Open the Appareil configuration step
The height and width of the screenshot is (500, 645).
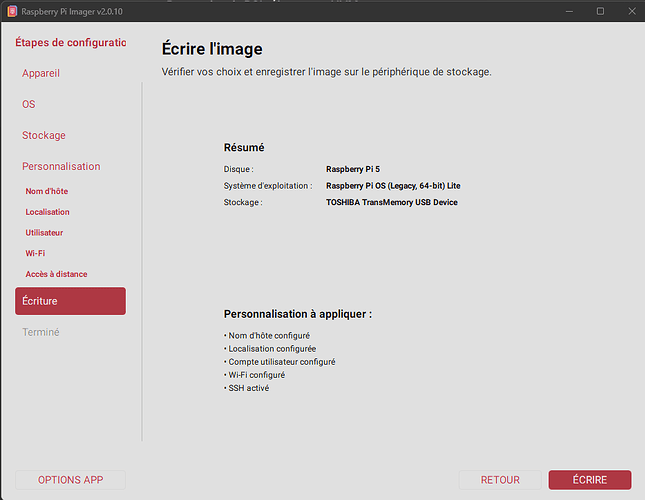coord(41,73)
